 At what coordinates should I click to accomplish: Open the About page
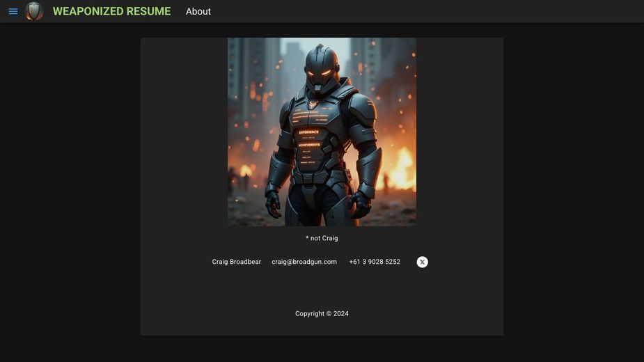[x=198, y=12]
